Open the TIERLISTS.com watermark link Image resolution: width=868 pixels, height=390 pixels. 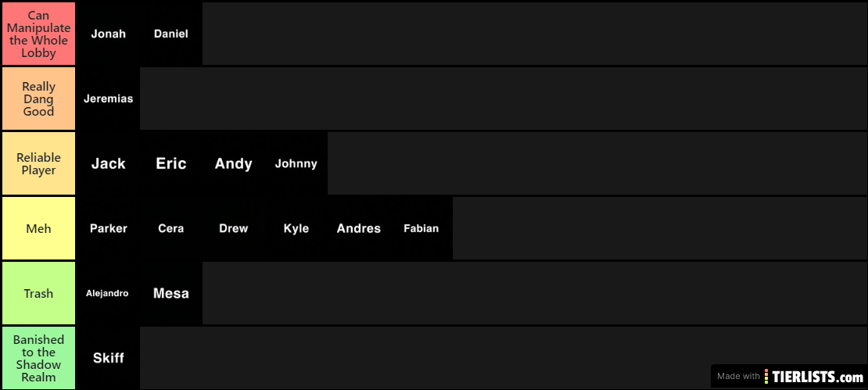tap(813, 376)
